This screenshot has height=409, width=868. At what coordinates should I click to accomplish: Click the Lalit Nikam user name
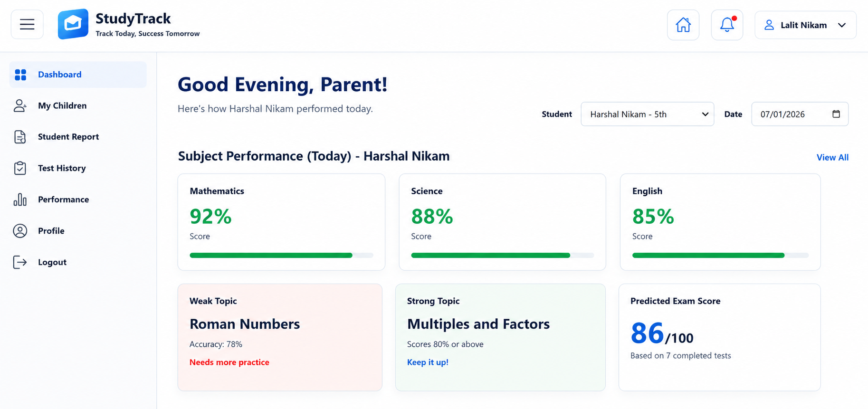pyautogui.click(x=803, y=25)
